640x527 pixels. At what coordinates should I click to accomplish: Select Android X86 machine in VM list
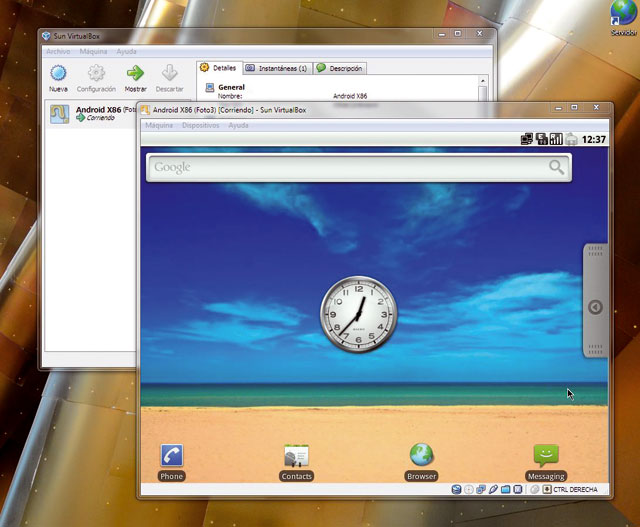[91, 114]
